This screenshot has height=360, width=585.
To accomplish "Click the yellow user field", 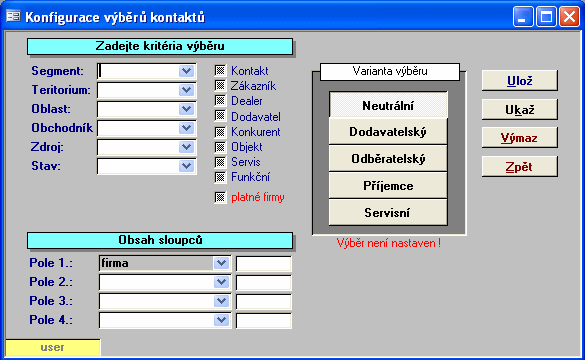I will (53, 347).
